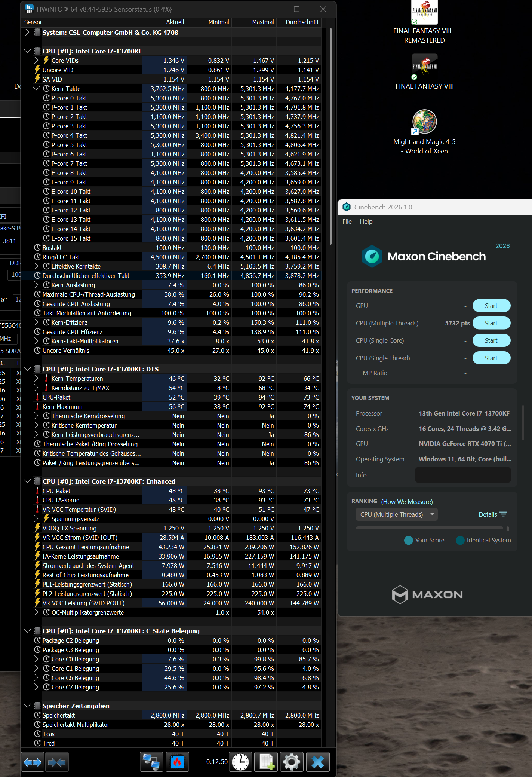
Task: Click the HWiNFO app icon in title bar
Action: pyautogui.click(x=29, y=9)
